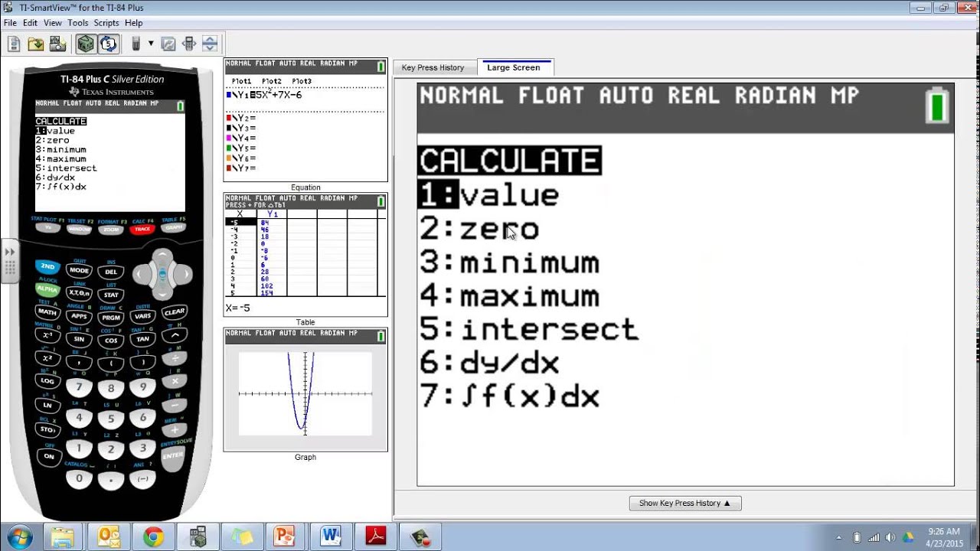Click the red TRACE calculator key
The width and height of the screenshot is (980, 551).
point(142,229)
